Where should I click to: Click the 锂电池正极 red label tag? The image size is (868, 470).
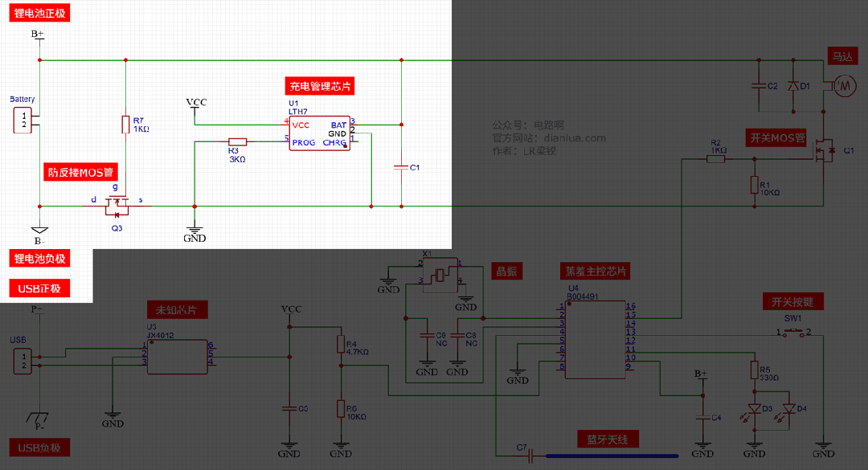tap(39, 12)
